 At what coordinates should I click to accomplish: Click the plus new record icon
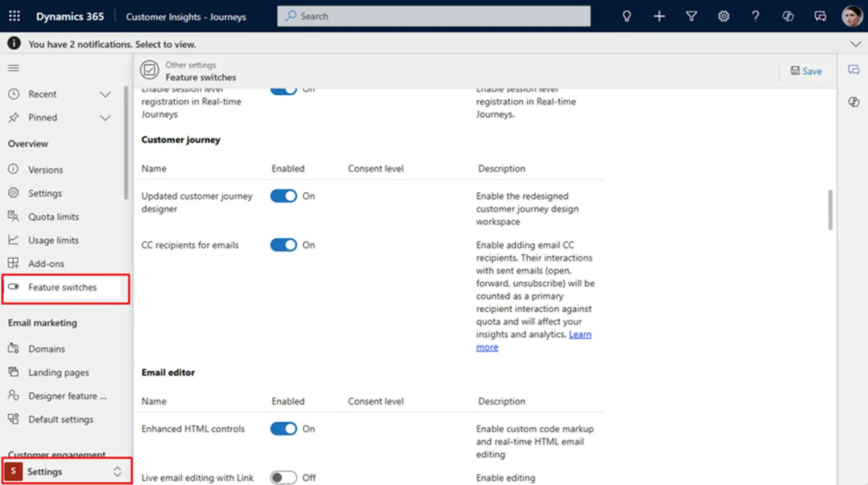pyautogui.click(x=659, y=16)
